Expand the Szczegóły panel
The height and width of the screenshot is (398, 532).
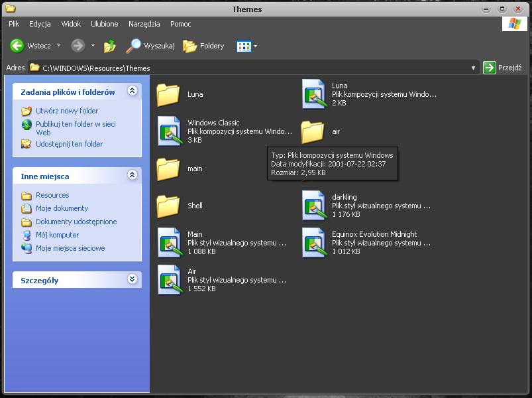pyautogui.click(x=133, y=279)
